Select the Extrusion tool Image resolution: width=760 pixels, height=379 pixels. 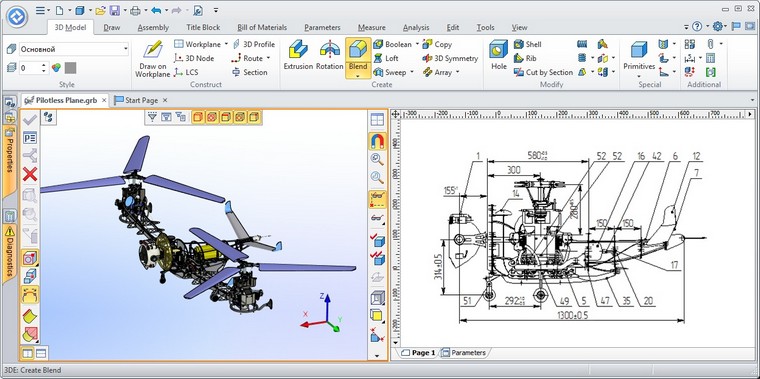pyautogui.click(x=298, y=55)
